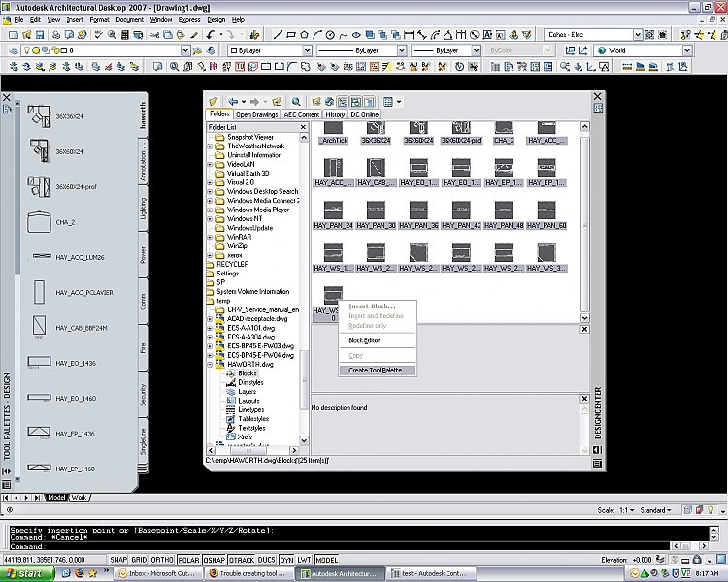Open Standard display configuration dropdown
Viewport: 728px width, 582px height.
[x=655, y=510]
